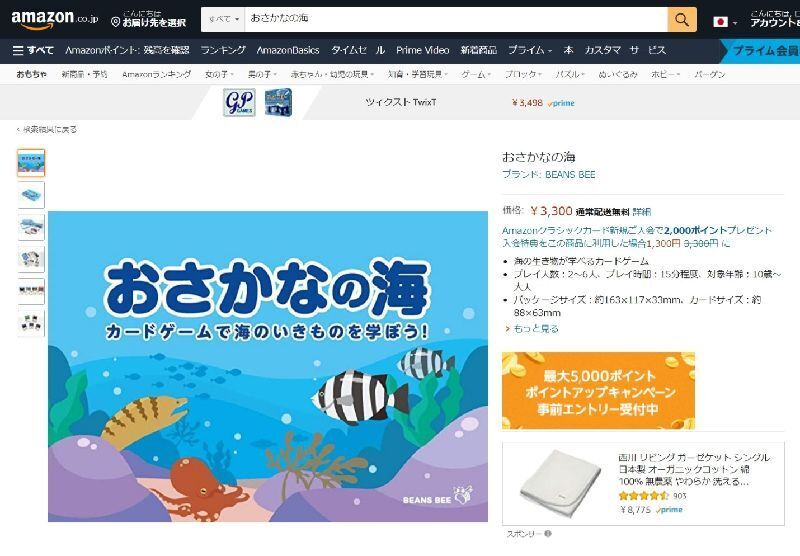Image resolution: width=800 pixels, height=556 pixels.
Task: Click the 詳細 shipping details link
Action: pos(642,212)
